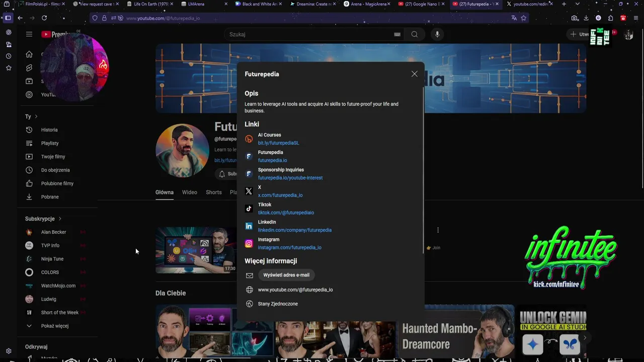Reload the page with the refresh icon

tap(44, 18)
